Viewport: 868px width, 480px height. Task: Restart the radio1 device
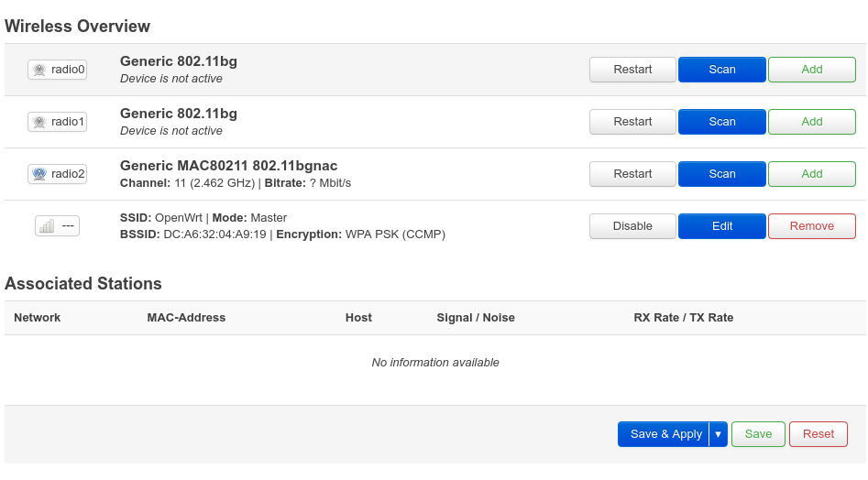pyautogui.click(x=632, y=122)
